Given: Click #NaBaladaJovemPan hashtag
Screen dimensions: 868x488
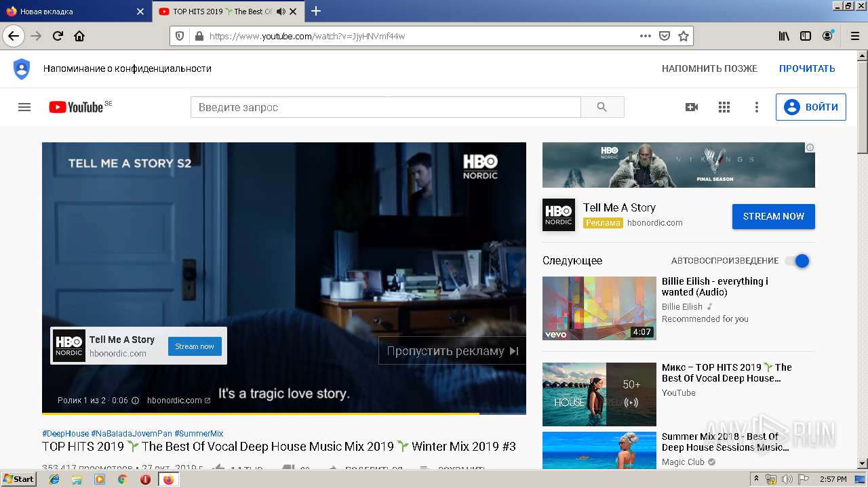Looking at the screenshot, I should click(132, 433).
